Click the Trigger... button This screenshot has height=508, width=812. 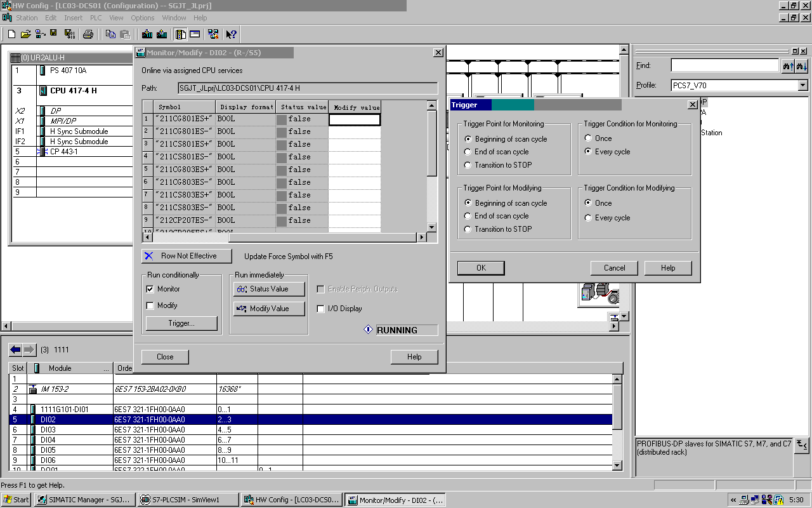pos(181,323)
